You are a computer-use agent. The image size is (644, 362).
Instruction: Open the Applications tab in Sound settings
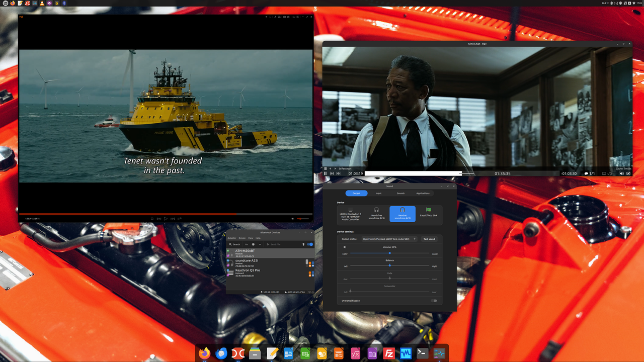click(x=423, y=193)
